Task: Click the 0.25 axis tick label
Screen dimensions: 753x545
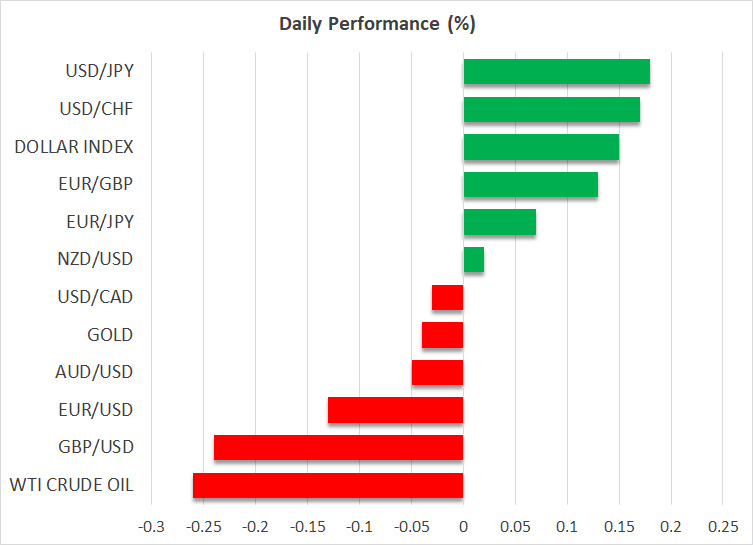Action: (722, 526)
